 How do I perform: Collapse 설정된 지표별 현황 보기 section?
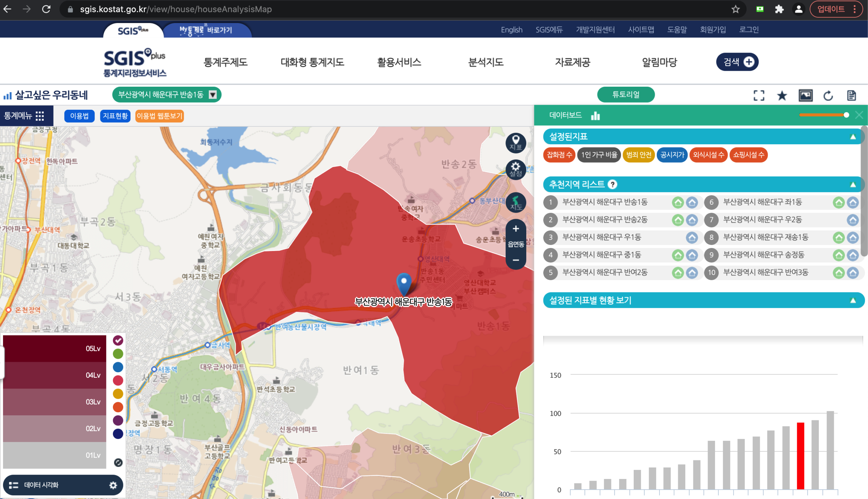point(852,300)
